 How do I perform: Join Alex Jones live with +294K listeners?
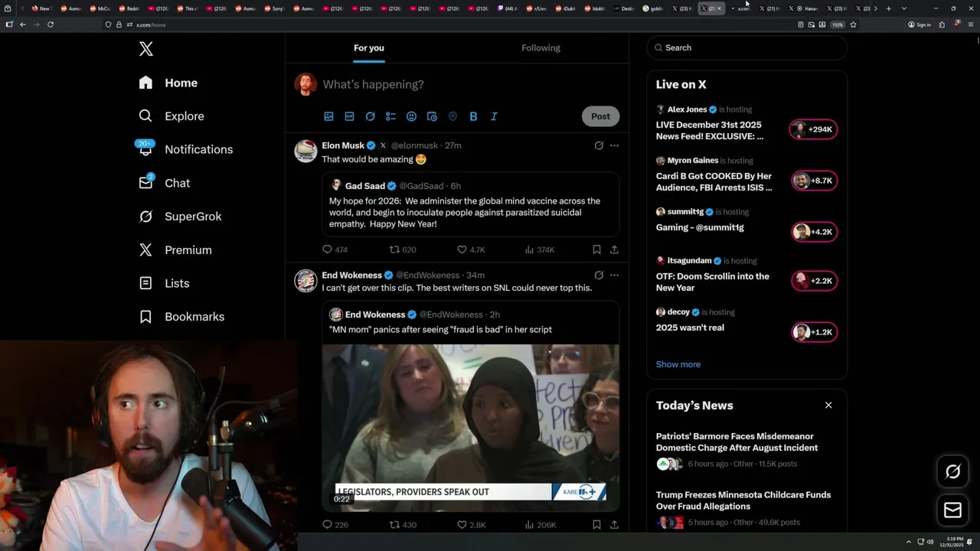814,129
